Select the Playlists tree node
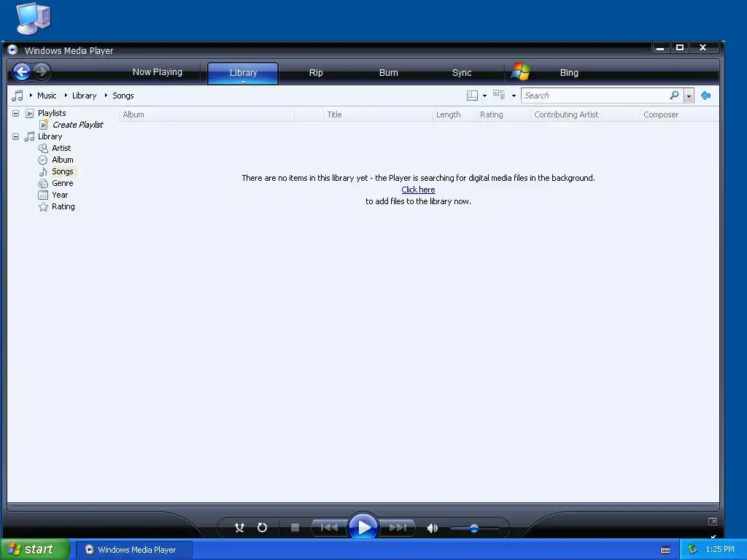 click(52, 113)
